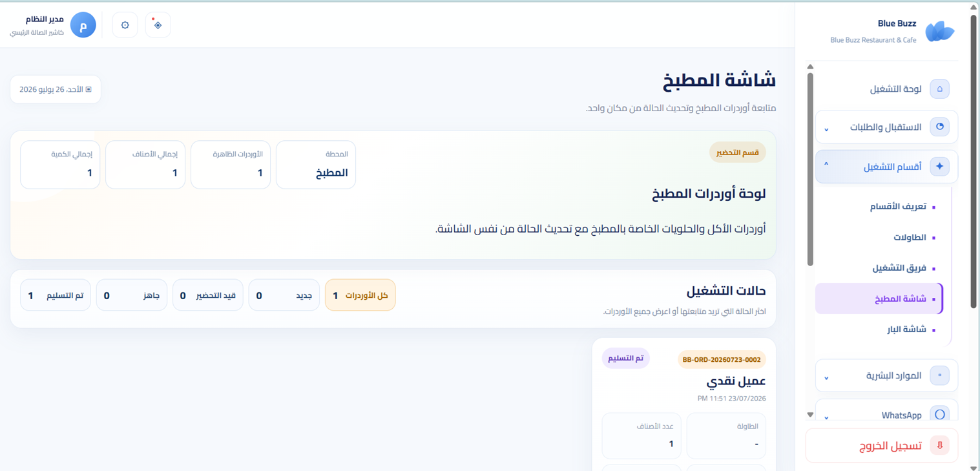Image resolution: width=980 pixels, height=471 pixels.
Task: Click order number BB-ORD-20260723-0002
Action: 722,359
